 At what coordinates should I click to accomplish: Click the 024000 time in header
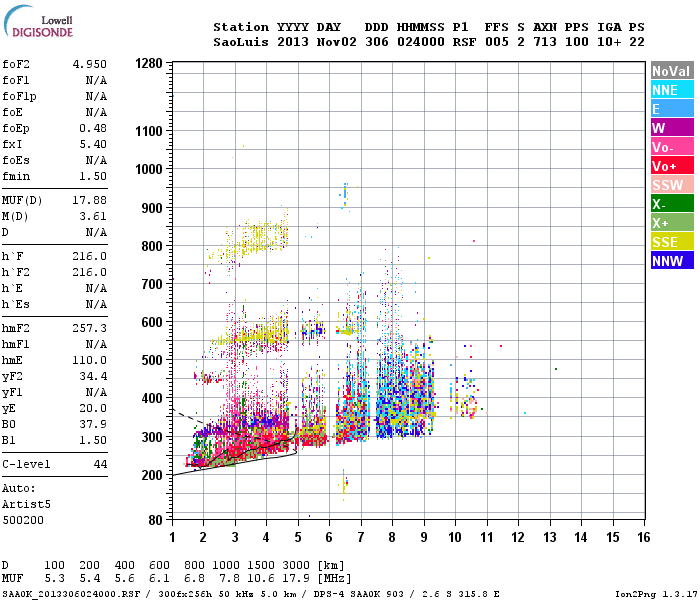(421, 42)
